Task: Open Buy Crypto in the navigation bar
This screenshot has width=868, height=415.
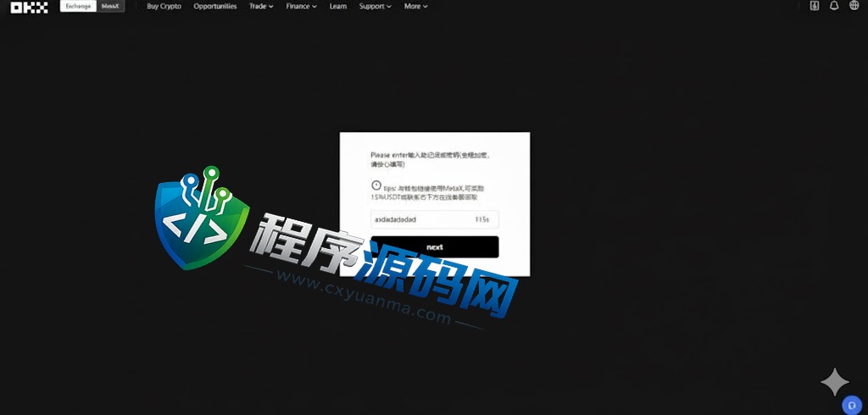Action: (x=164, y=7)
